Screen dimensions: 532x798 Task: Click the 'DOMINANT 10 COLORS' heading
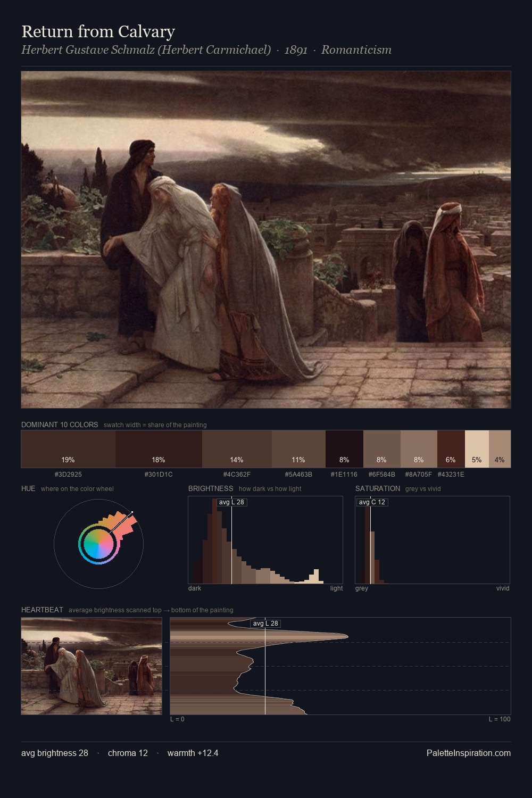60,425
